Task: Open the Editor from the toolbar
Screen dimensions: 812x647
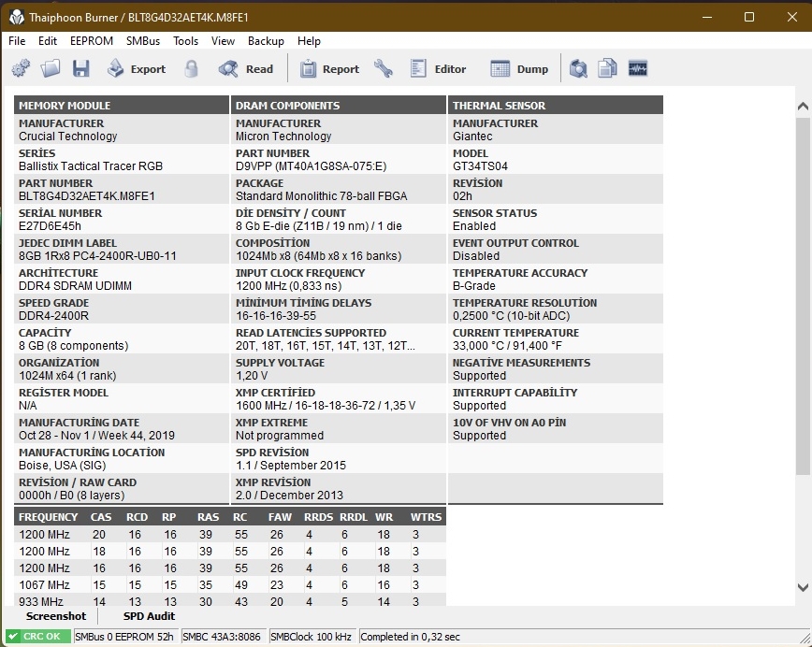Action: click(438, 68)
